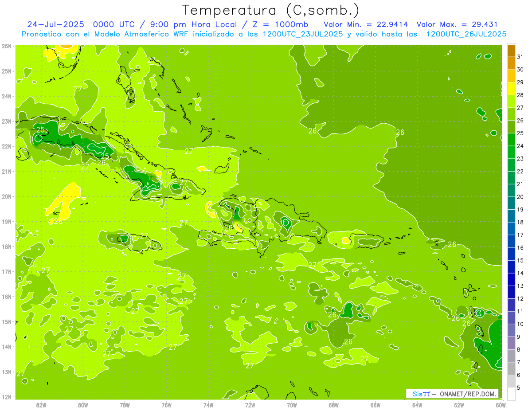Image resolution: width=532 pixels, height=411 pixels.
Task: Click the '78W' longitude axis label
Action: (x=125, y=405)
